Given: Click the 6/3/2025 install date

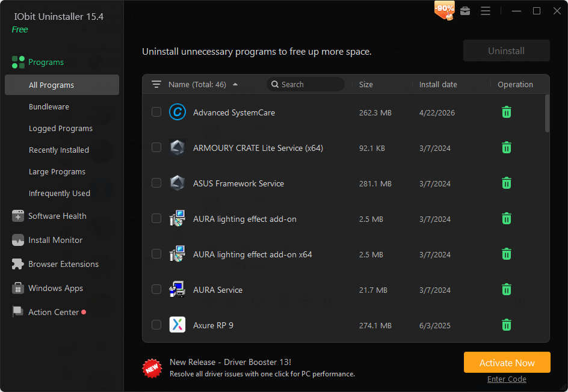Looking at the screenshot, I should click(x=434, y=325).
